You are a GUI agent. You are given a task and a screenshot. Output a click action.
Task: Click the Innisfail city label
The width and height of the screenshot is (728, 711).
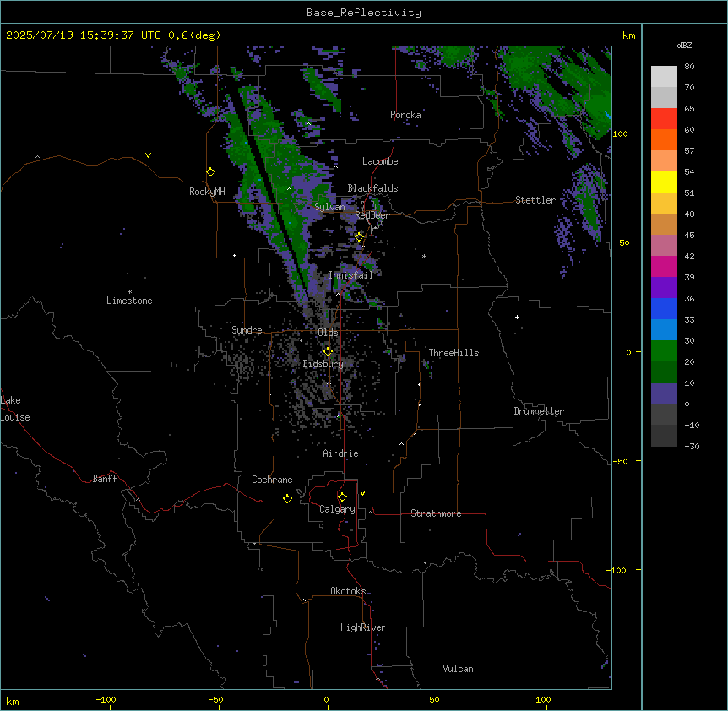[350, 275]
